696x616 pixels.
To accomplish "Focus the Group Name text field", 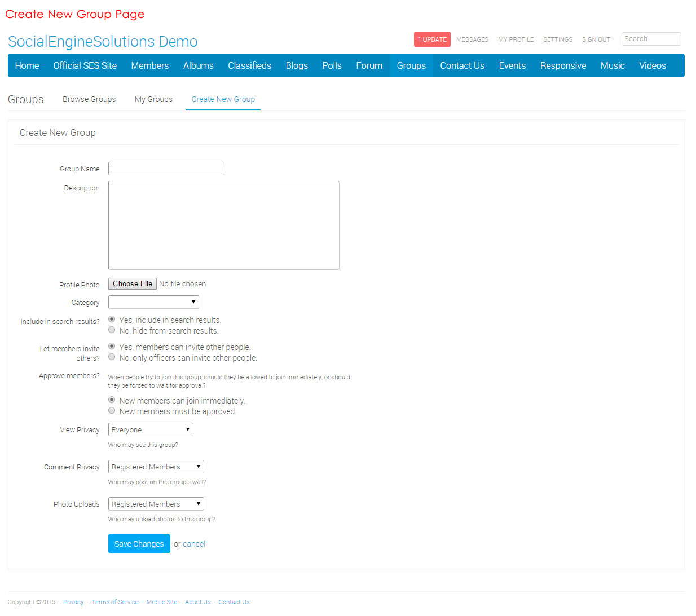I will pyautogui.click(x=166, y=169).
